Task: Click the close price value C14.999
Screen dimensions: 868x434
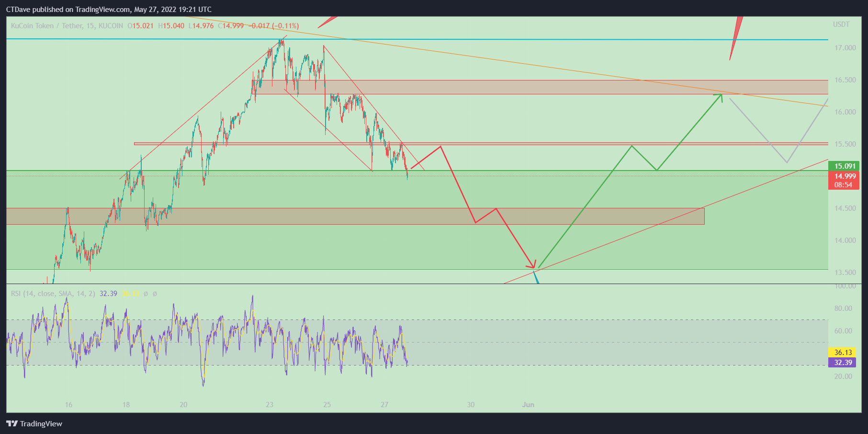Action: [231, 26]
